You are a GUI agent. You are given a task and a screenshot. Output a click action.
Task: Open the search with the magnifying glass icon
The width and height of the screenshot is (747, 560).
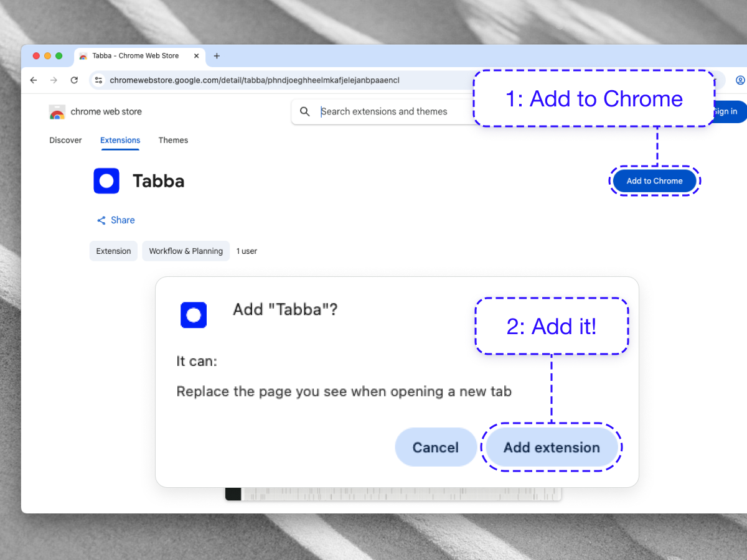click(305, 111)
